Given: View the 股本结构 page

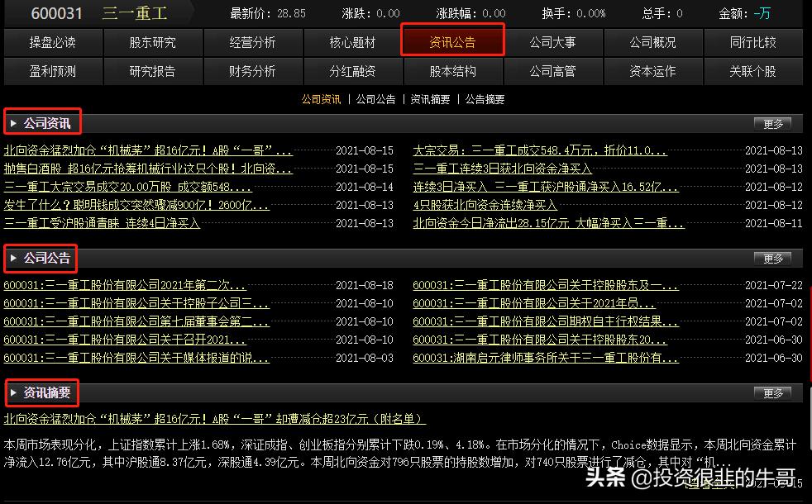Looking at the screenshot, I should click(453, 72).
